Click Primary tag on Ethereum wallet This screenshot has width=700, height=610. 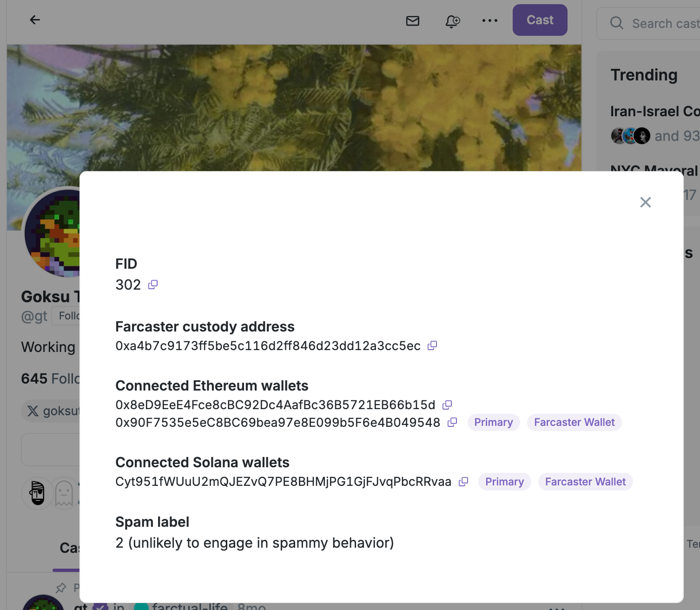point(494,422)
